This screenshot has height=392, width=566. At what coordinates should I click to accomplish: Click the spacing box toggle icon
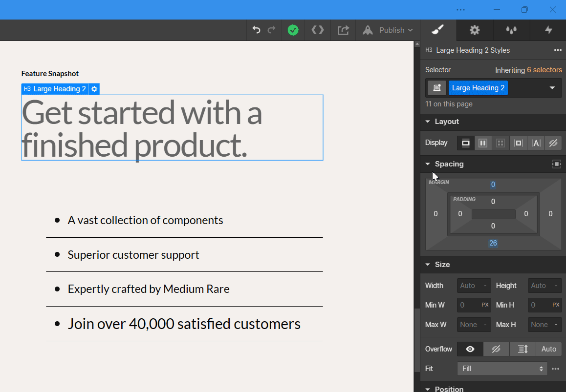tap(556, 164)
